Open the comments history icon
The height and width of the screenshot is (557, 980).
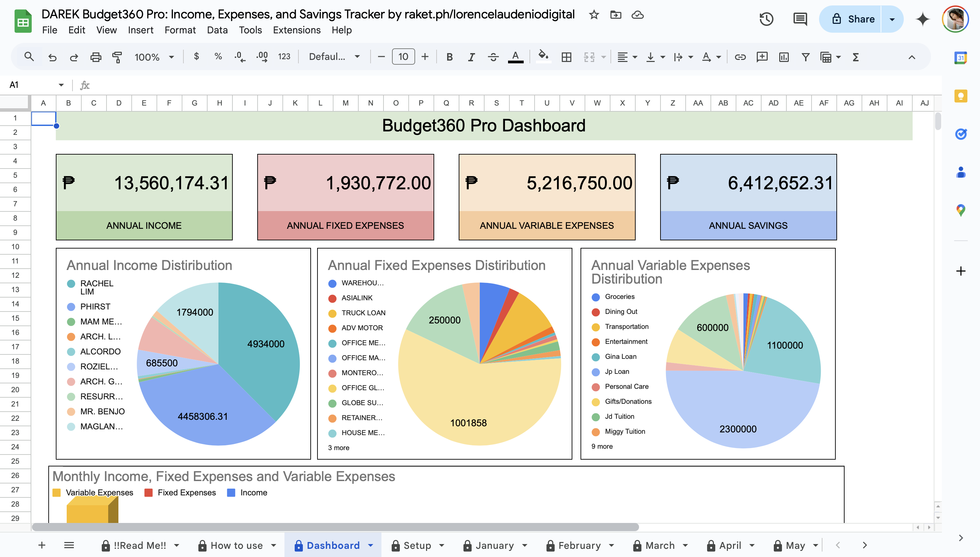click(800, 19)
